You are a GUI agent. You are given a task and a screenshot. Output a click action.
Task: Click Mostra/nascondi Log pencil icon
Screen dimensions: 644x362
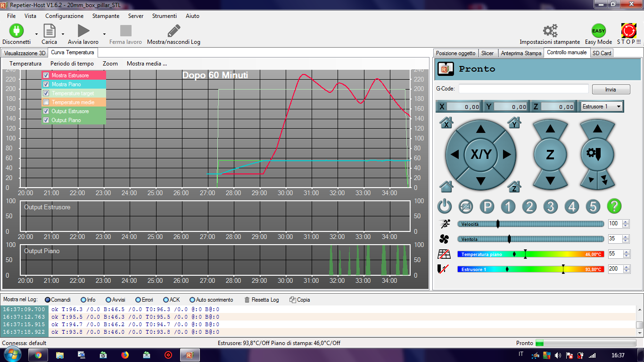point(173,31)
